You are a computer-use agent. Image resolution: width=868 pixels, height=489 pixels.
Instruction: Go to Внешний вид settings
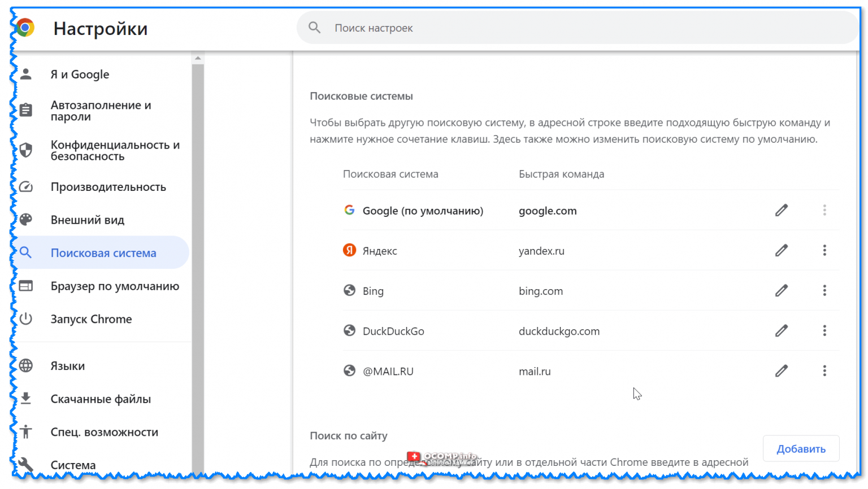(101, 220)
